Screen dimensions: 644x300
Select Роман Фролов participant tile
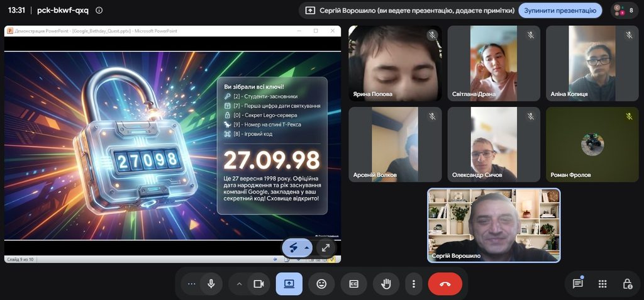click(x=592, y=145)
